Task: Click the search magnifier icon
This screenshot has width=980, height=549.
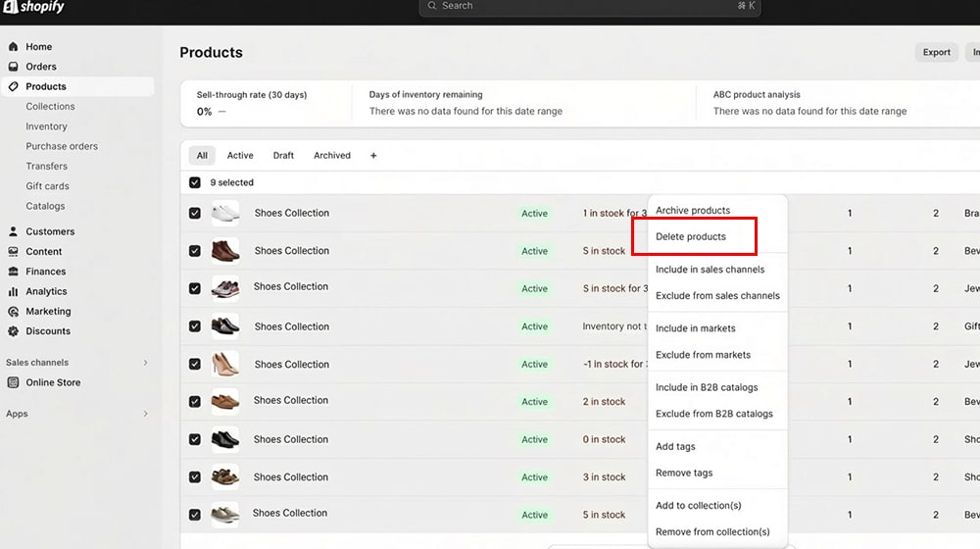Action: (432, 6)
